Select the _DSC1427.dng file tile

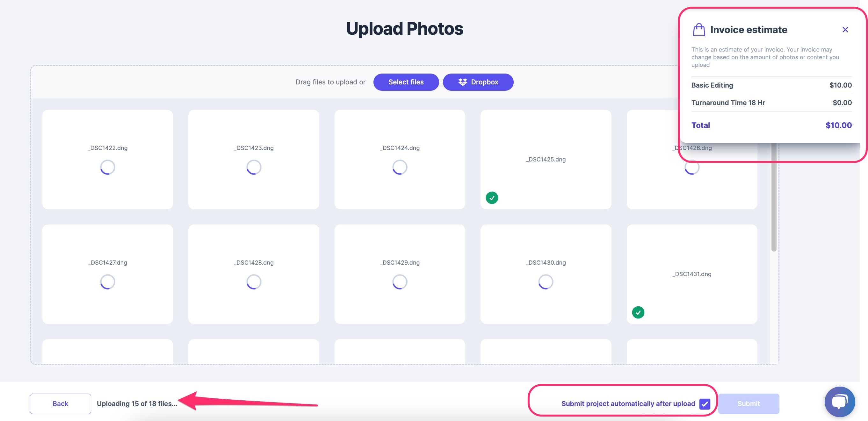tap(107, 274)
